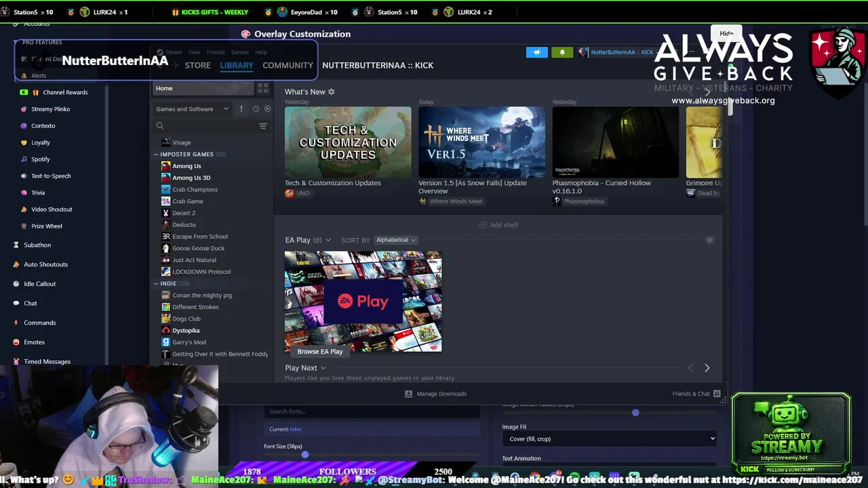Select Dystopika in library

(186, 331)
